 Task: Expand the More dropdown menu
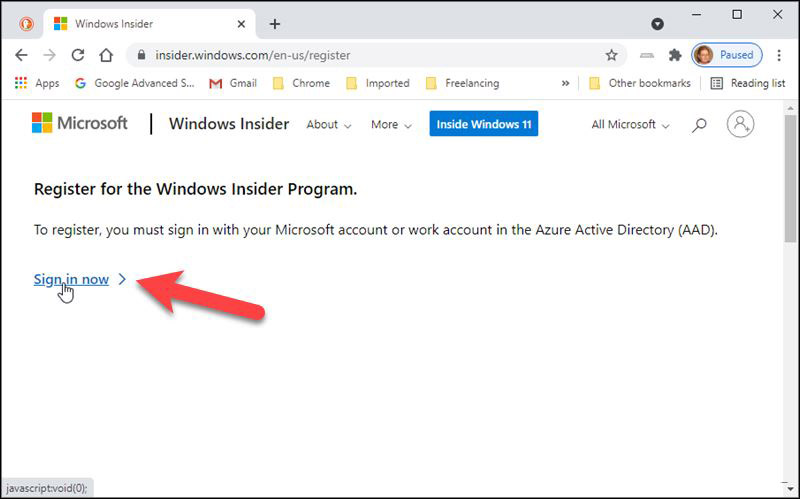click(x=391, y=124)
